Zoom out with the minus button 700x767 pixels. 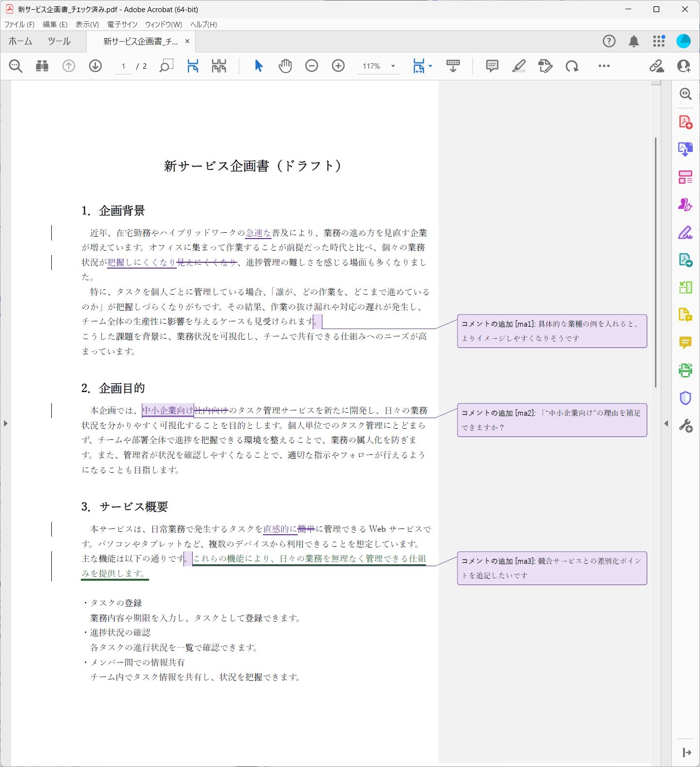(312, 66)
